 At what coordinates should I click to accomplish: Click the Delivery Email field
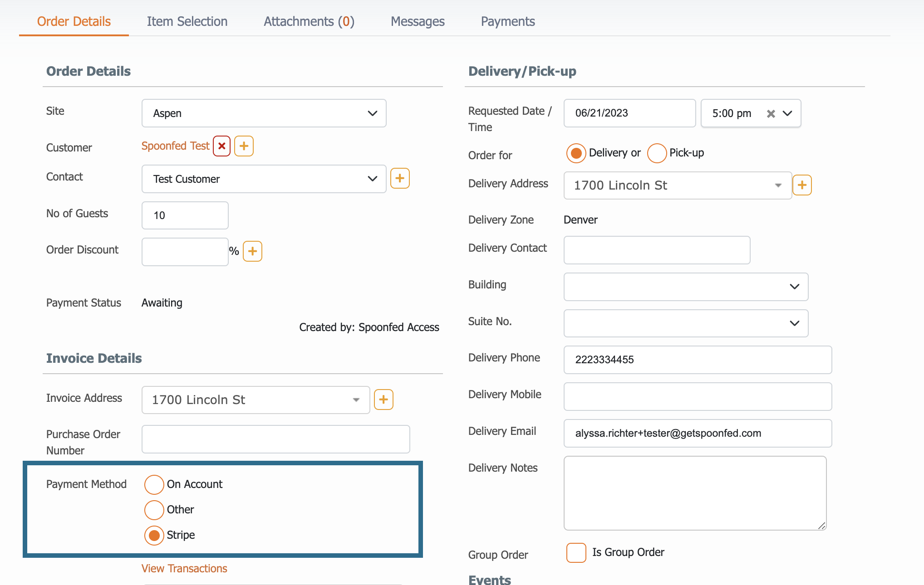pyautogui.click(x=698, y=433)
